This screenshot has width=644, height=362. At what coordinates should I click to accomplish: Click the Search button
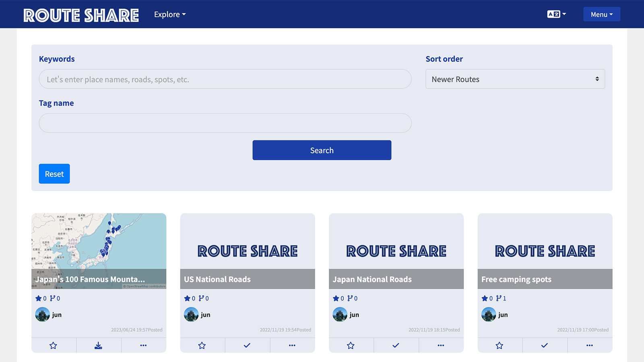pyautogui.click(x=322, y=150)
